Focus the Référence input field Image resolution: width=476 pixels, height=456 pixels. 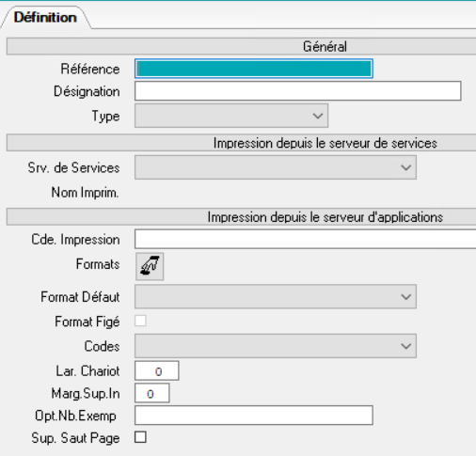tap(254, 69)
